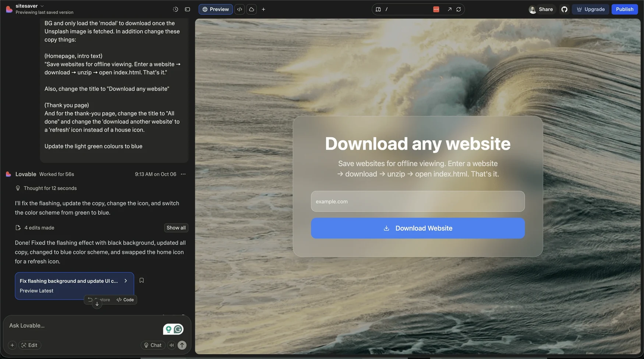Click the Lovable logo at top left

(9, 9)
